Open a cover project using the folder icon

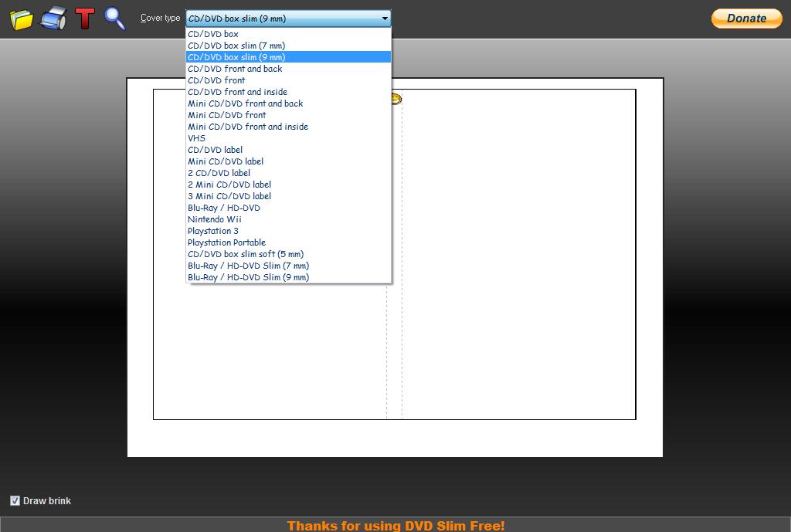21,19
